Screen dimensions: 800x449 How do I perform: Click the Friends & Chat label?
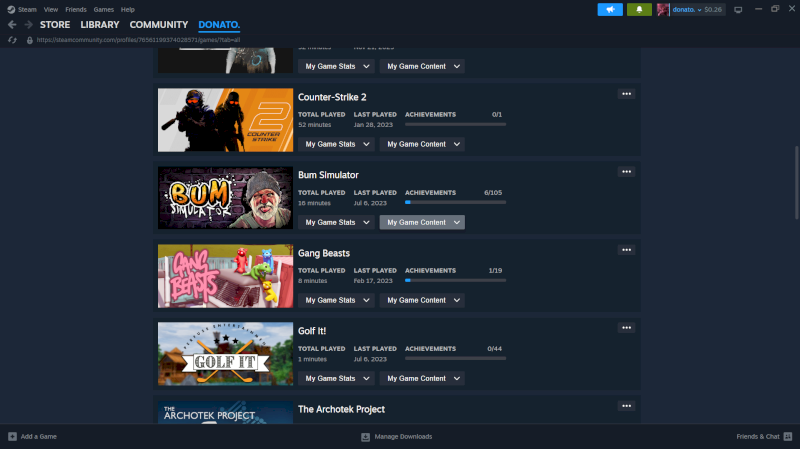758,436
